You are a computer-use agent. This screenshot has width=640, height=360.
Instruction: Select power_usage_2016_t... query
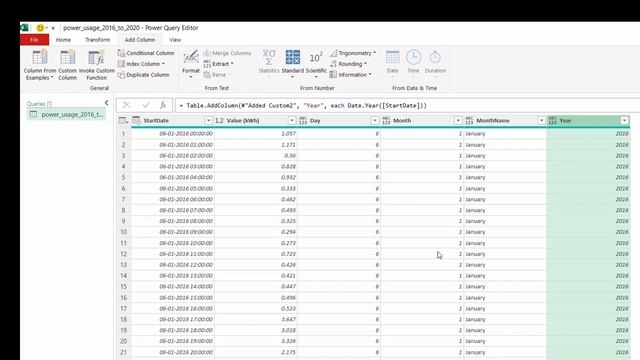(x=66, y=114)
